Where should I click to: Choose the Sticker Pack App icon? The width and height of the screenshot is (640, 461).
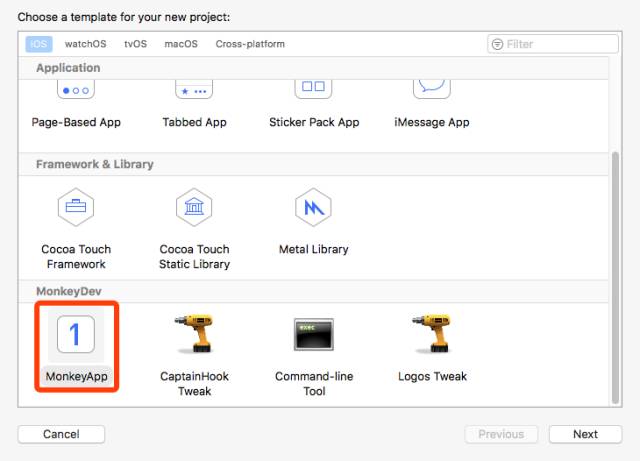(x=313, y=89)
